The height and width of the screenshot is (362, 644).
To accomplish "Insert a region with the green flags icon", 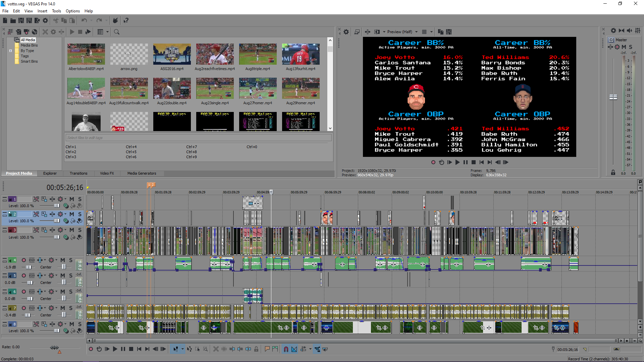I will click(x=275, y=349).
